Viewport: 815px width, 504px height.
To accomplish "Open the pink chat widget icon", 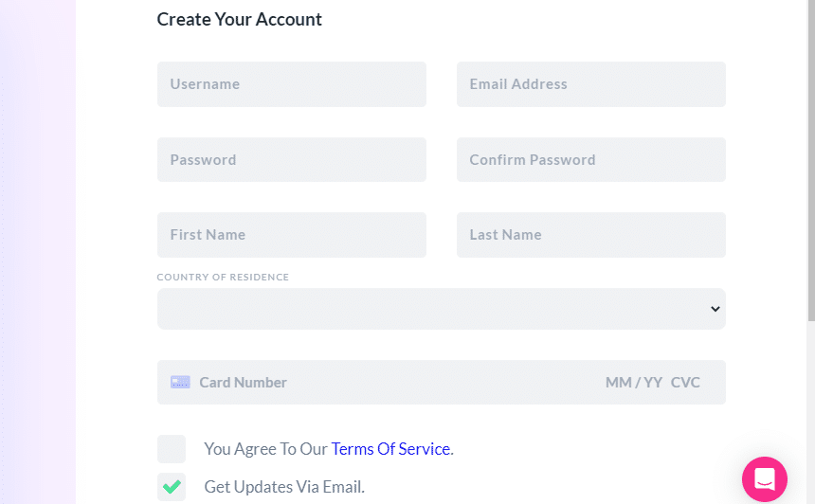I will pyautogui.click(x=765, y=479).
